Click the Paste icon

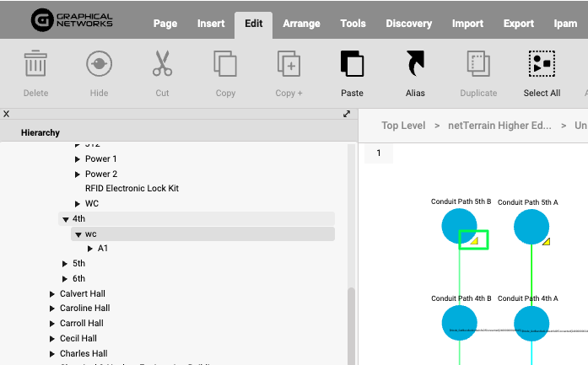pos(352,65)
